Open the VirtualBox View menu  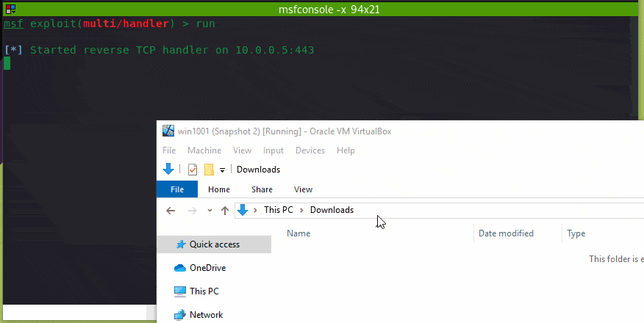pos(243,150)
